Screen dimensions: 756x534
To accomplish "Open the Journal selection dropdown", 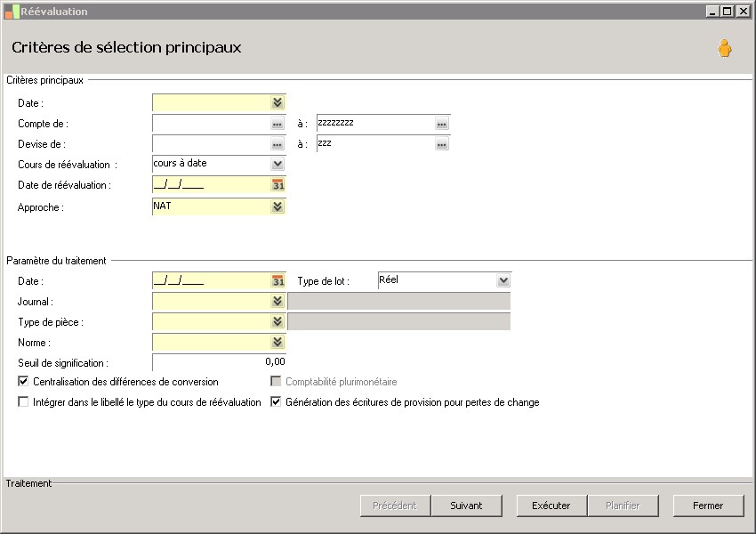I will (x=277, y=302).
